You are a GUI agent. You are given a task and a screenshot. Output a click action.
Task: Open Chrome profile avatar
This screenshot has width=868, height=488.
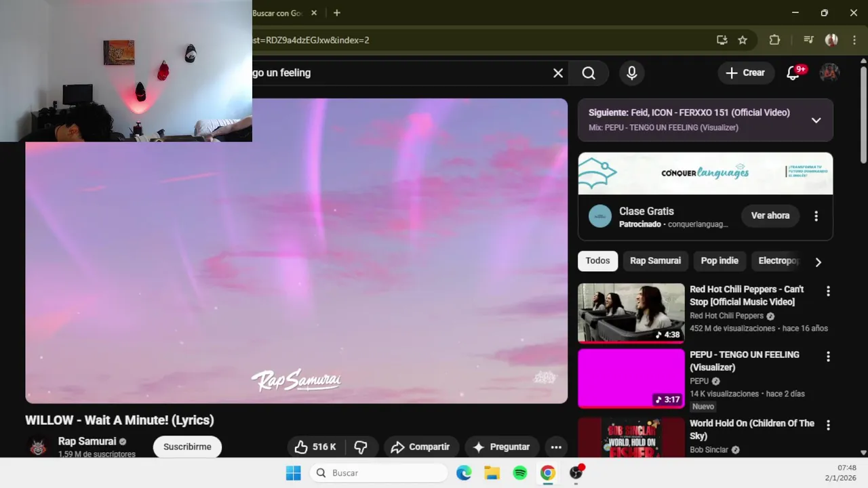tap(831, 40)
